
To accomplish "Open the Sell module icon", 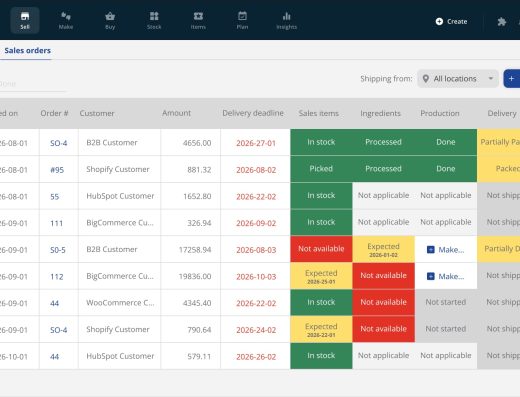I will pyautogui.click(x=25, y=20).
